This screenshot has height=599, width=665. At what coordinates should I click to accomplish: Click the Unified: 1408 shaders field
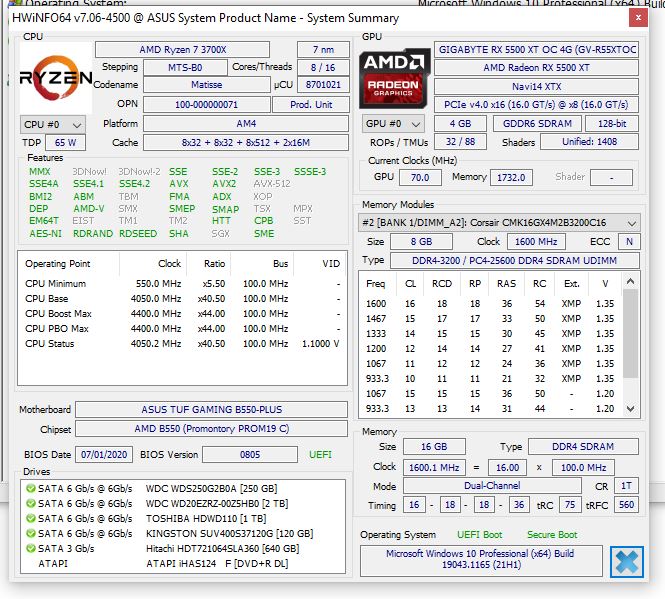pos(590,142)
